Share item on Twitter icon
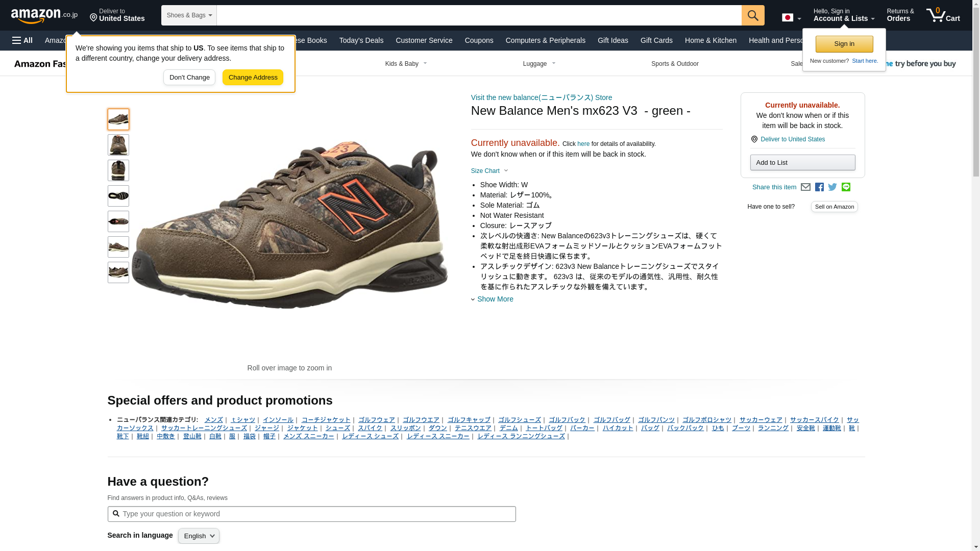Screen dimensions: 980x551 point(832,187)
